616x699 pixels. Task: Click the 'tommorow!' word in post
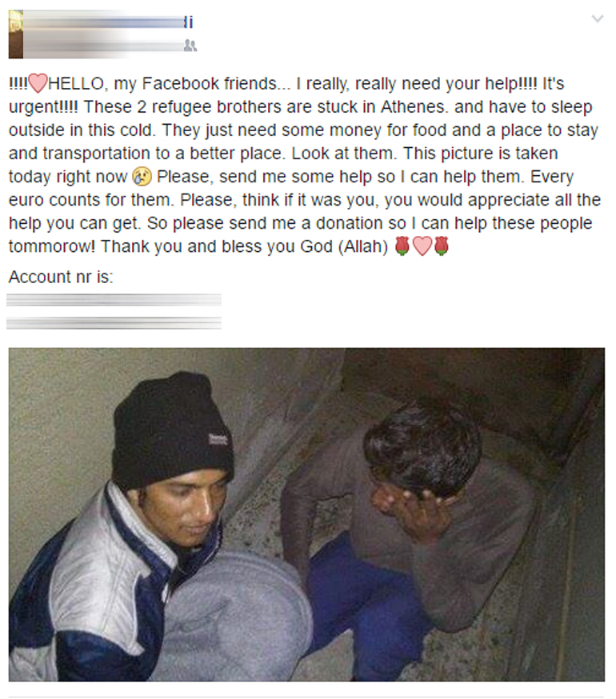click(x=52, y=246)
